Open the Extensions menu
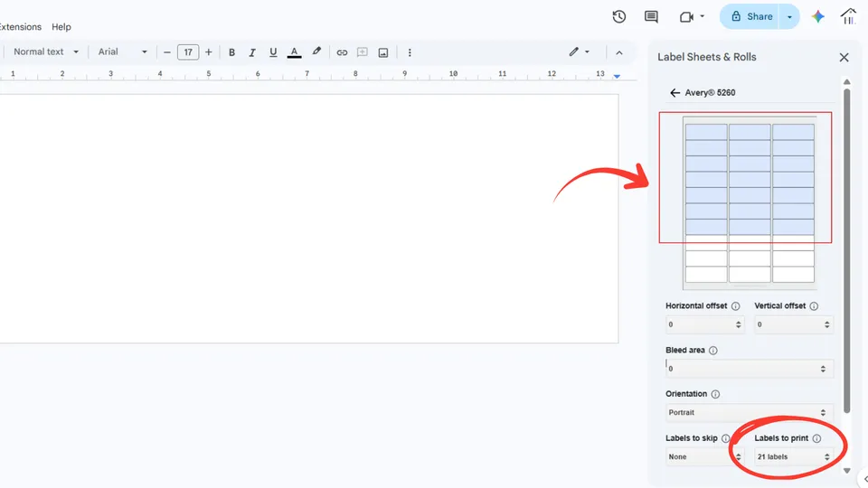The height and width of the screenshot is (488, 868). click(21, 26)
